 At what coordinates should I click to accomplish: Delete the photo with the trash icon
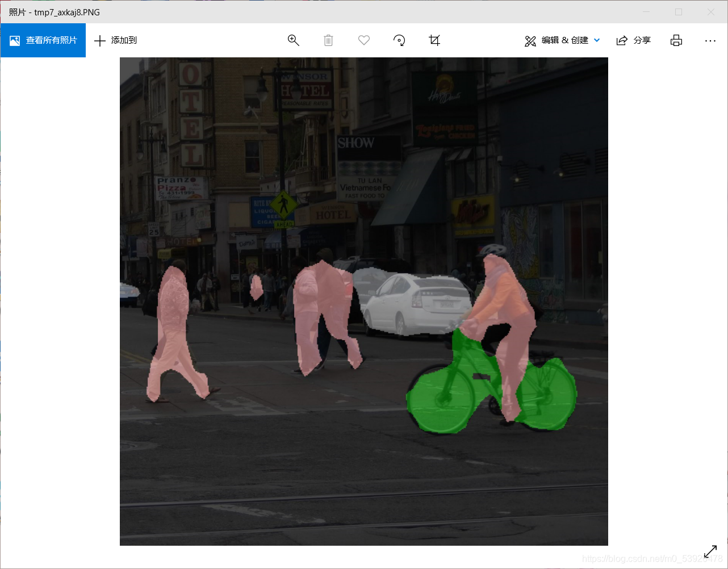[x=328, y=40]
